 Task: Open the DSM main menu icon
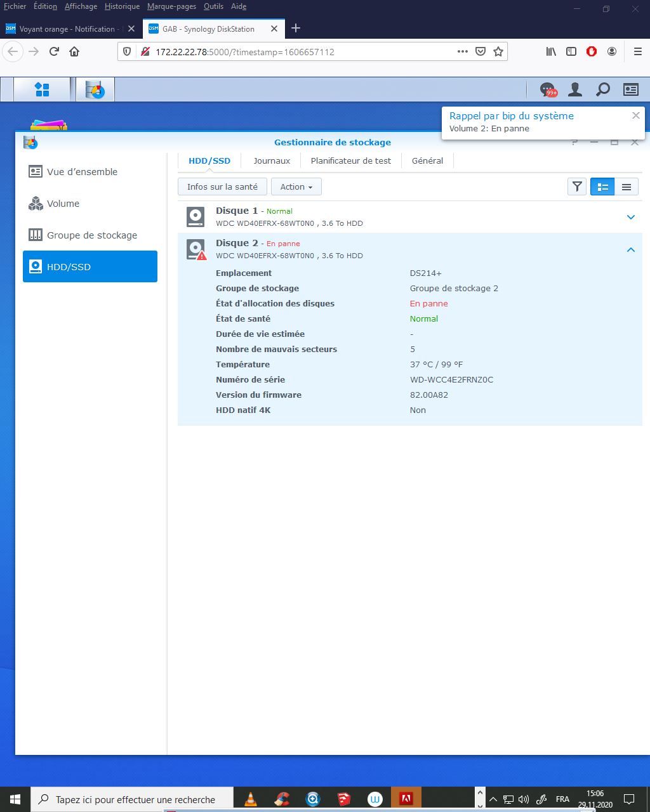click(42, 90)
